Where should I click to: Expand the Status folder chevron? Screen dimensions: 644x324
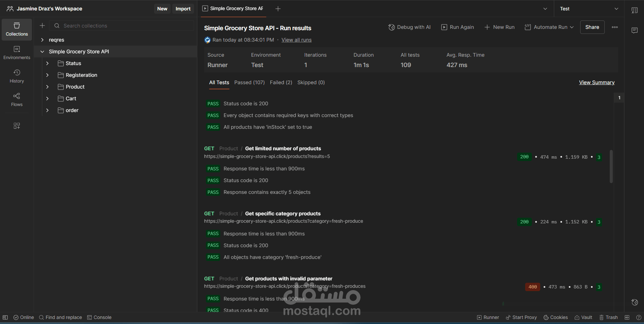(x=47, y=63)
